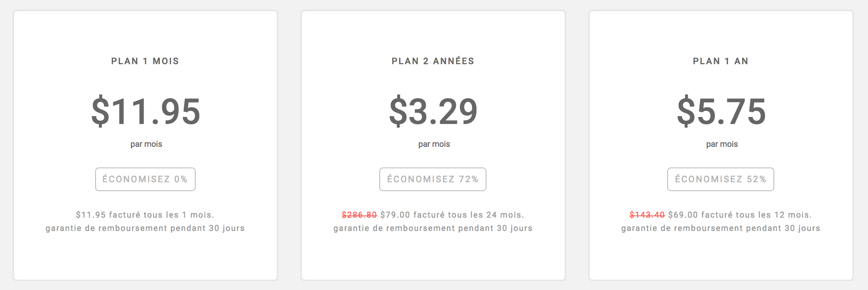The height and width of the screenshot is (290, 868).
Task: Click "$69.00 facturé tous les 12 mois" text
Action: pyautogui.click(x=740, y=215)
